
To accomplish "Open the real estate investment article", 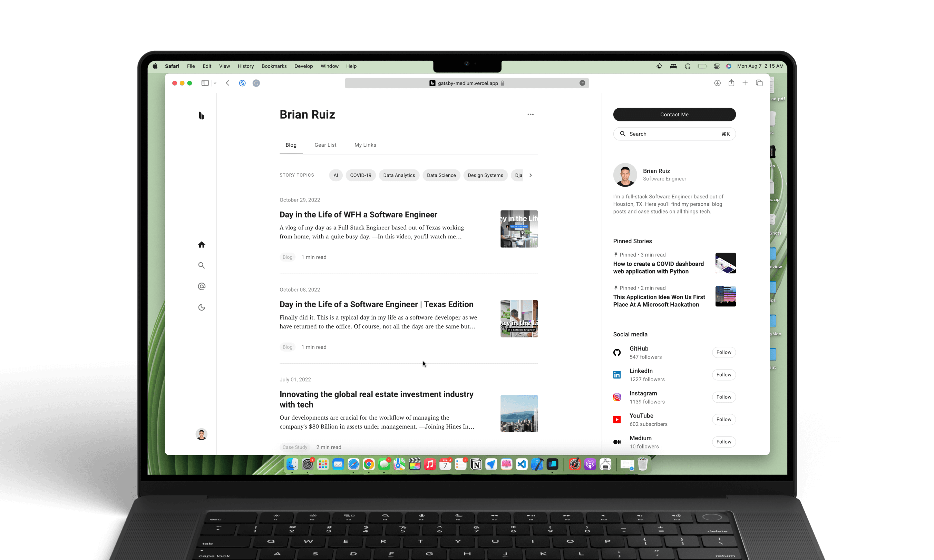I will pyautogui.click(x=376, y=399).
